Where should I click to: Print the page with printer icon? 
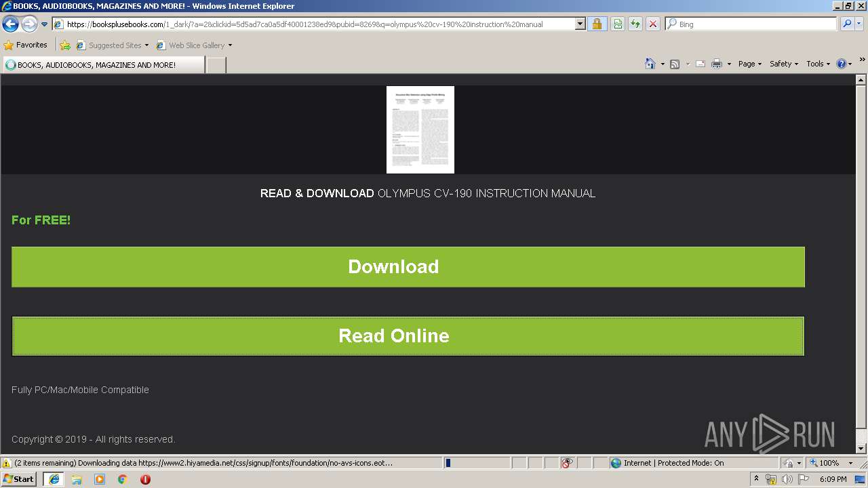coord(717,64)
